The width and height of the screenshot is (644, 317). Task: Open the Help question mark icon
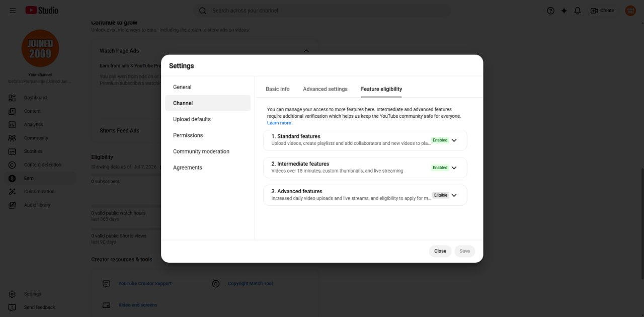click(x=550, y=11)
